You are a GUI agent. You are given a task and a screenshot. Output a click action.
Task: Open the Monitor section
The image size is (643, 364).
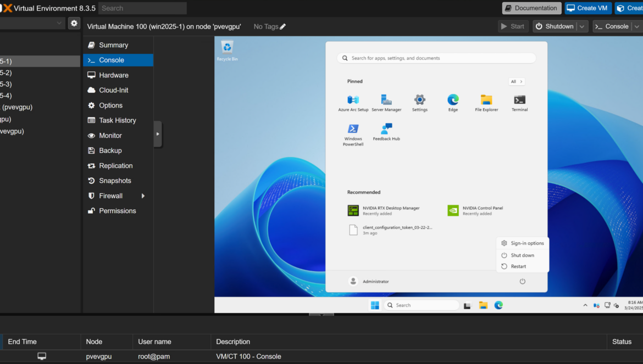(x=118, y=136)
